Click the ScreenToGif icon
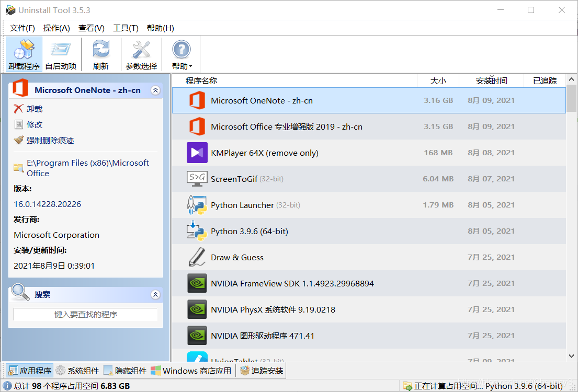The image size is (578, 392). pyautogui.click(x=197, y=179)
